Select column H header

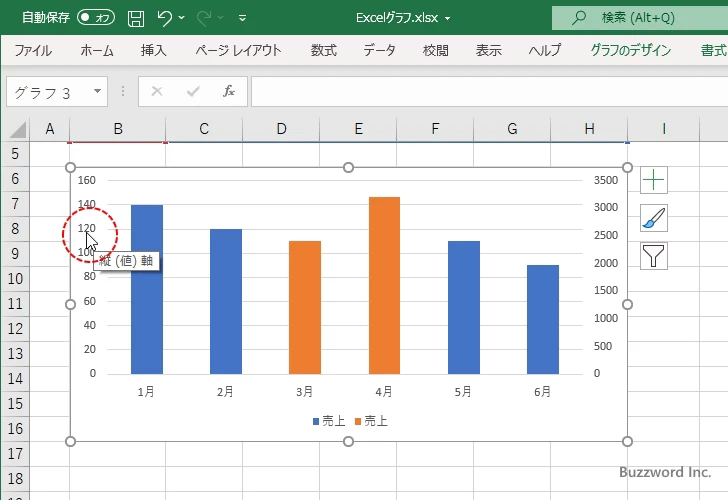point(589,129)
